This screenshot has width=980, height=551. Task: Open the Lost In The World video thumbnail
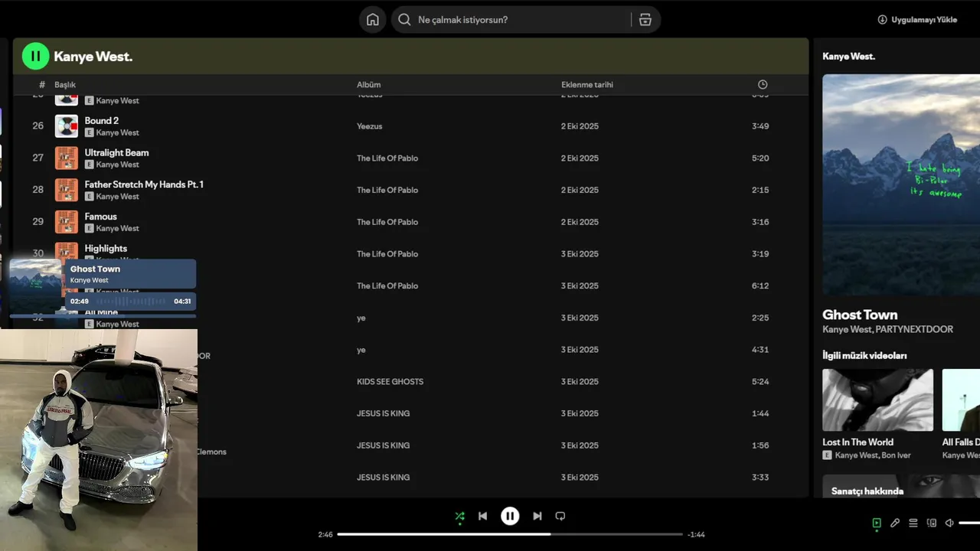pos(877,400)
